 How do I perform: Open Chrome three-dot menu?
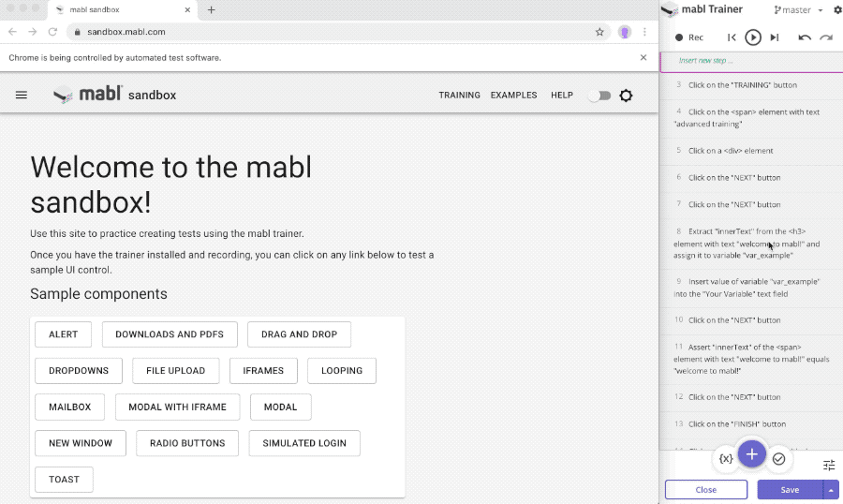point(644,32)
